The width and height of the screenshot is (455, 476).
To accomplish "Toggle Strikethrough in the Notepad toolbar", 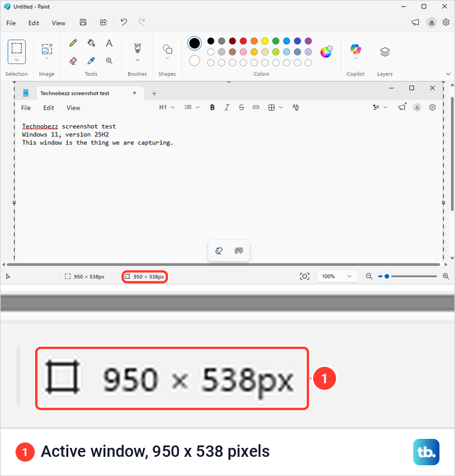I will (241, 107).
